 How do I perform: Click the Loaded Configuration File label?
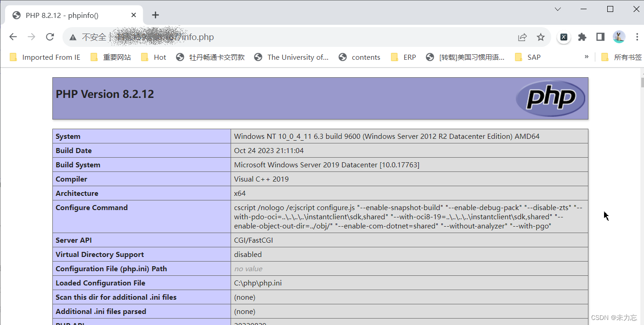tap(100, 283)
